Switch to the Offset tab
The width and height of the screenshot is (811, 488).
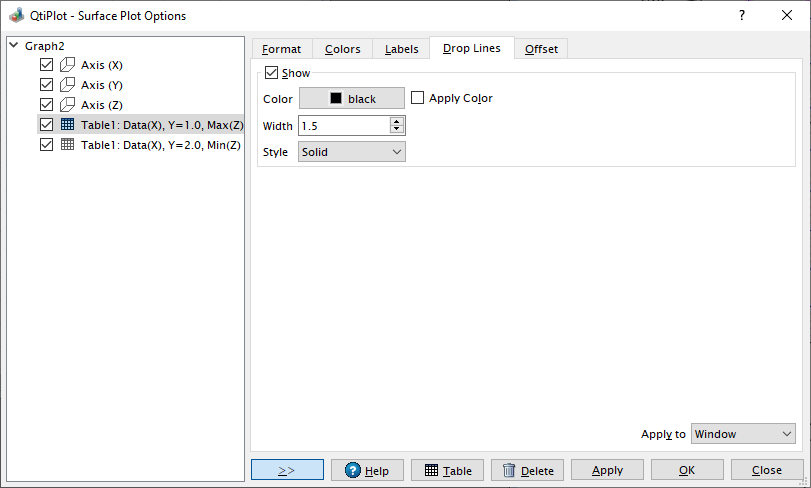(x=541, y=49)
